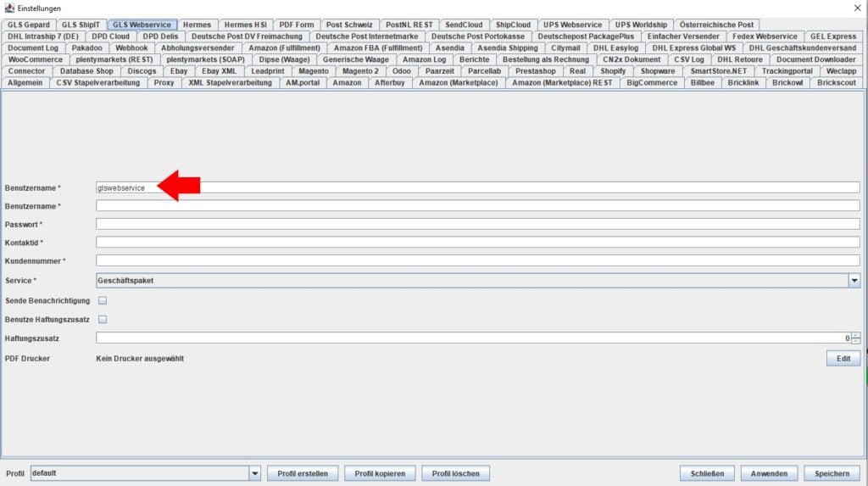868x486 pixels.
Task: Click the Haftungszusatz number field
Action: point(473,338)
